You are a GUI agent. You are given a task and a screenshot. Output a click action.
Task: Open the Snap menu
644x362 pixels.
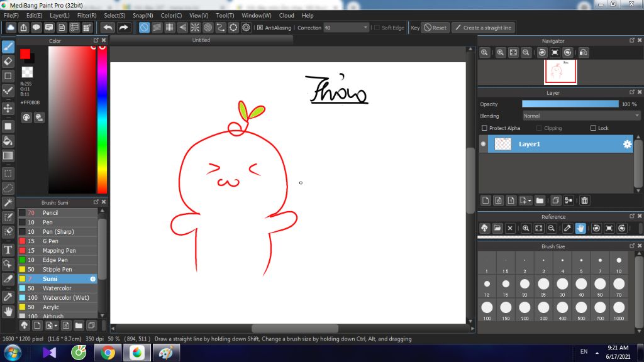[143, 16]
